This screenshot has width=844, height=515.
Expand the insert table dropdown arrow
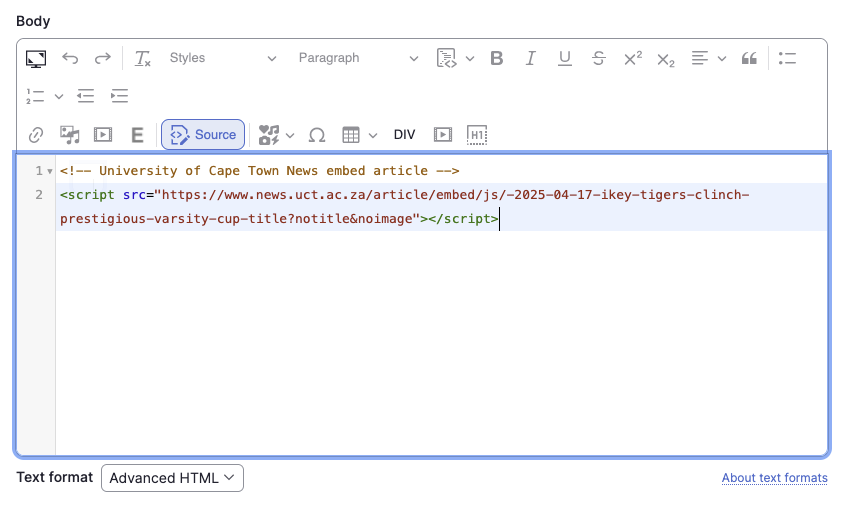coord(372,135)
